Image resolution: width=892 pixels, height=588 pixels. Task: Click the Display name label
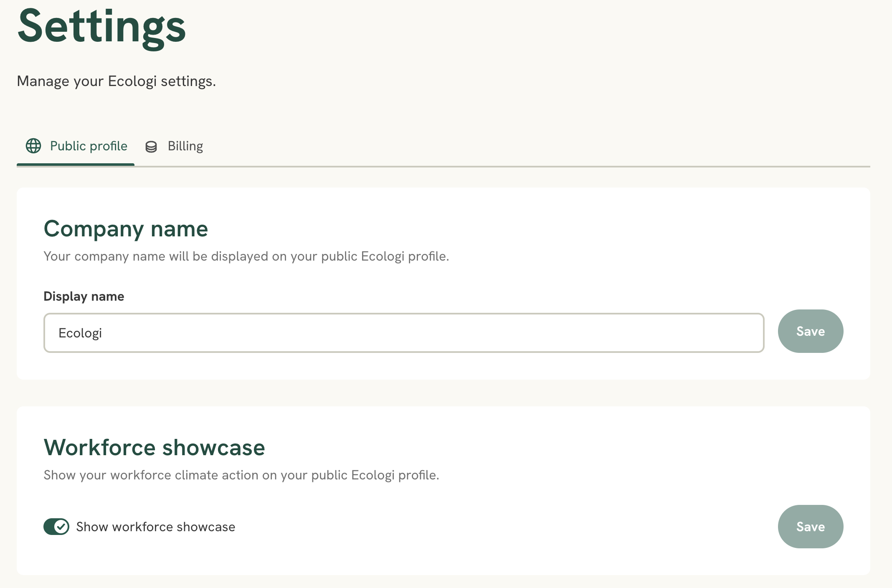[84, 296]
